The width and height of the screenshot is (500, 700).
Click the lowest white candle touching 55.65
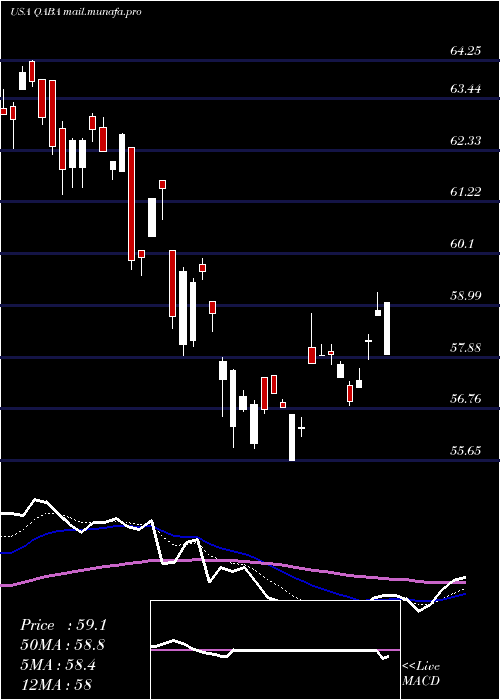click(x=292, y=437)
